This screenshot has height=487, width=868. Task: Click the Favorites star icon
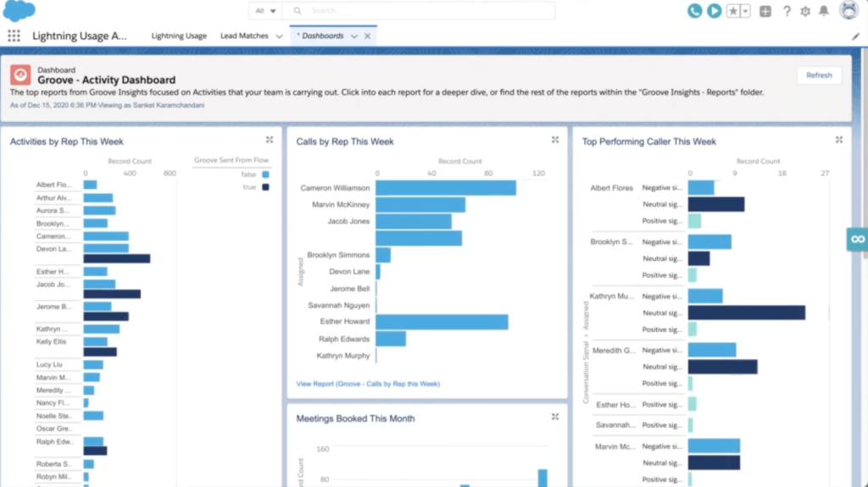733,11
